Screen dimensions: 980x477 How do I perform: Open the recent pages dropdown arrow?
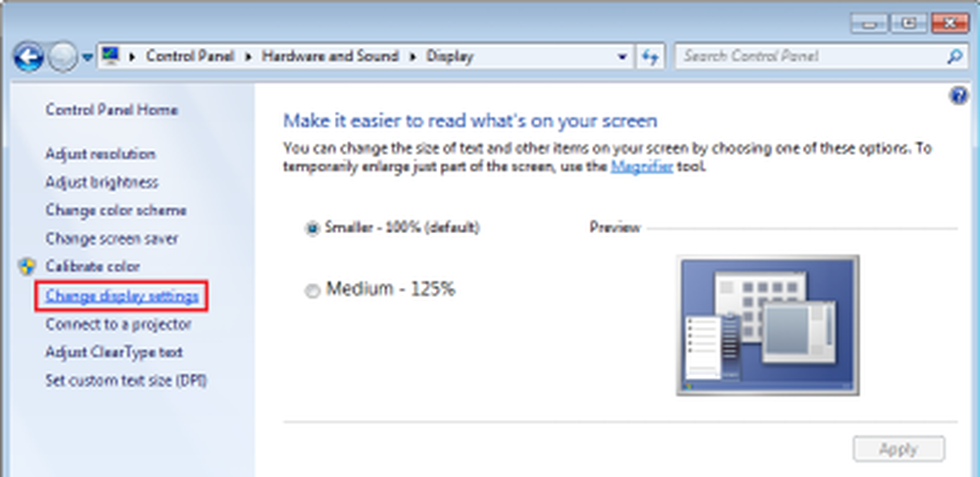(87, 57)
